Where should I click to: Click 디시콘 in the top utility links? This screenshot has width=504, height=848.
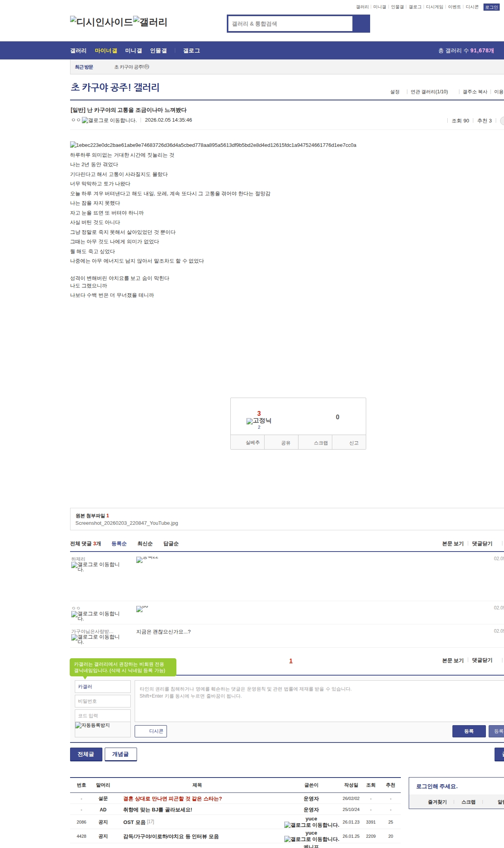[472, 7]
